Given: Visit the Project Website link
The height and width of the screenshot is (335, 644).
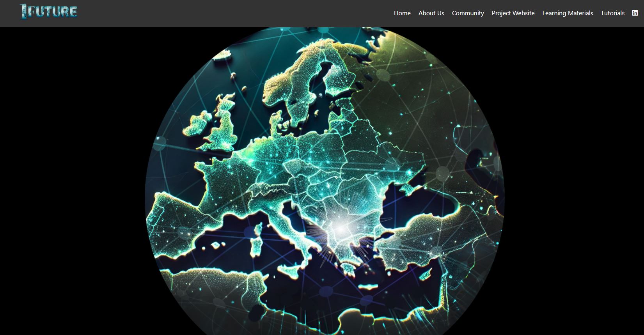Looking at the screenshot, I should coord(513,13).
